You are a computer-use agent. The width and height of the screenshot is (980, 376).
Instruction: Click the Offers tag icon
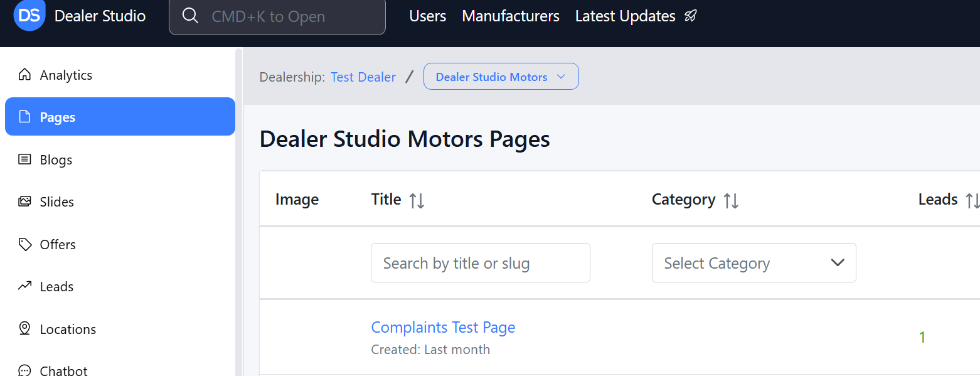pyautogui.click(x=24, y=244)
